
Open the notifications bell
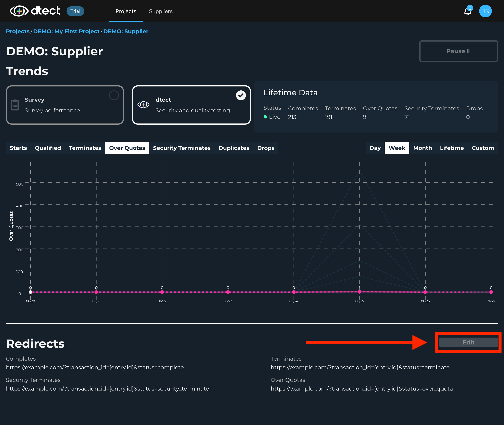tap(468, 11)
